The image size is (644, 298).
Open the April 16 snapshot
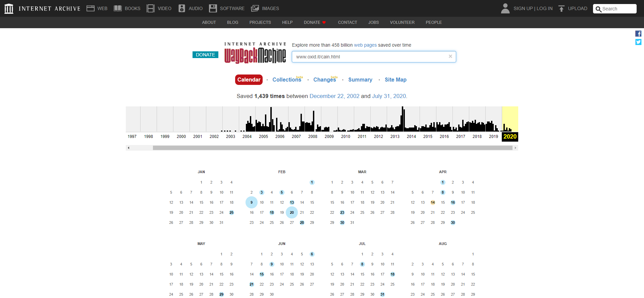(x=453, y=202)
